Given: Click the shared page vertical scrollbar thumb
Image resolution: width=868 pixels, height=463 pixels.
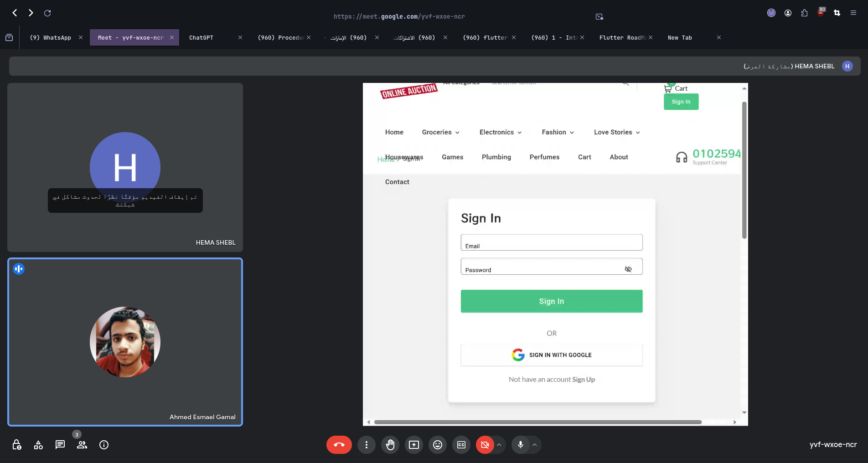Looking at the screenshot, I should pyautogui.click(x=744, y=170).
